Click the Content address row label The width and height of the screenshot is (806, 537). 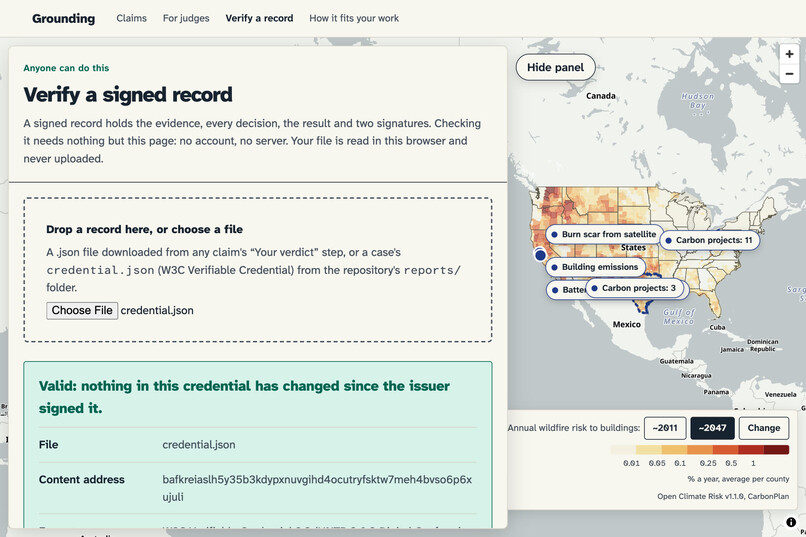82,479
